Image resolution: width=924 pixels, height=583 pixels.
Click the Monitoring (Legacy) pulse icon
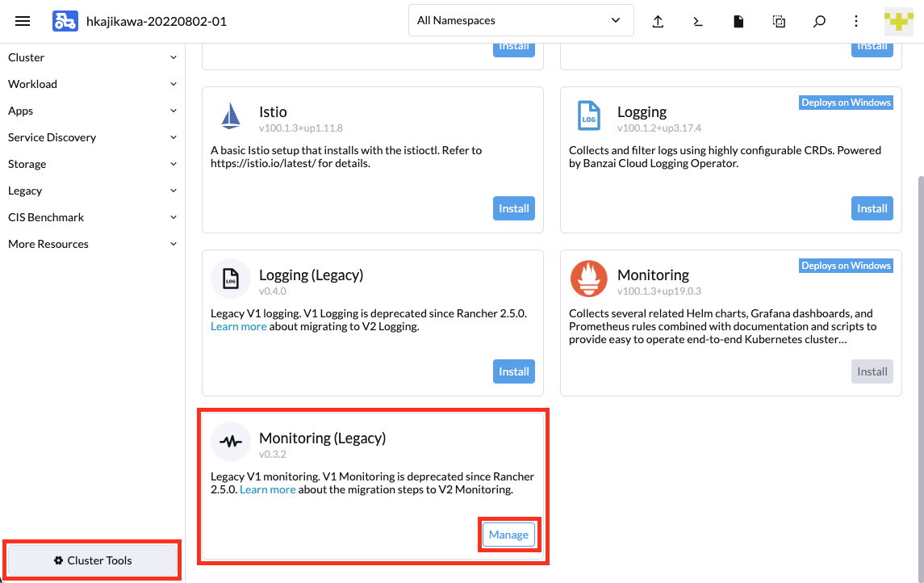(x=231, y=442)
